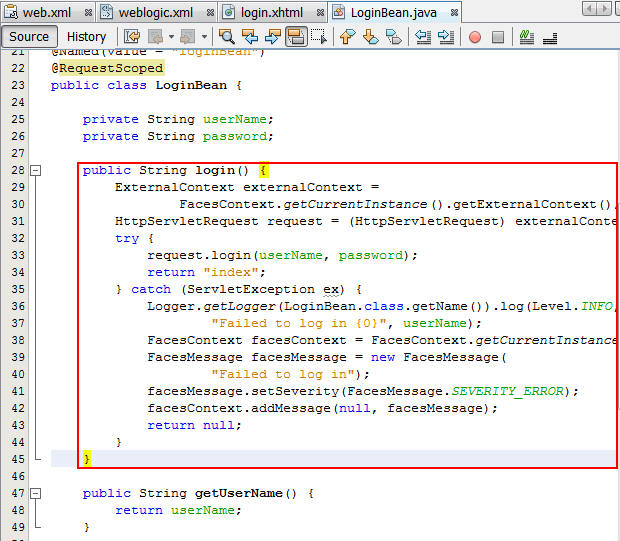The height and width of the screenshot is (541, 620).
Task: Close the LoginBean.java tab
Action: [454, 13]
